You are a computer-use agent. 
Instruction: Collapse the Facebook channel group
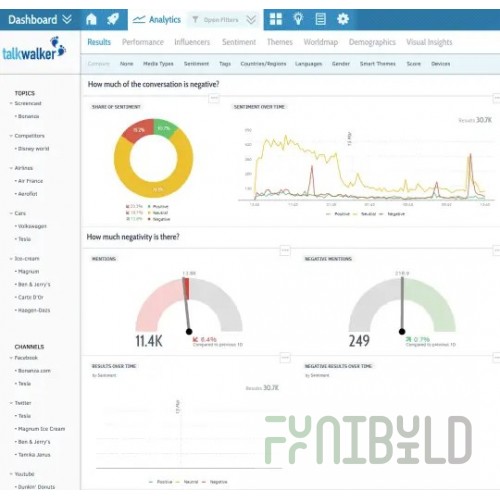(x=11, y=358)
